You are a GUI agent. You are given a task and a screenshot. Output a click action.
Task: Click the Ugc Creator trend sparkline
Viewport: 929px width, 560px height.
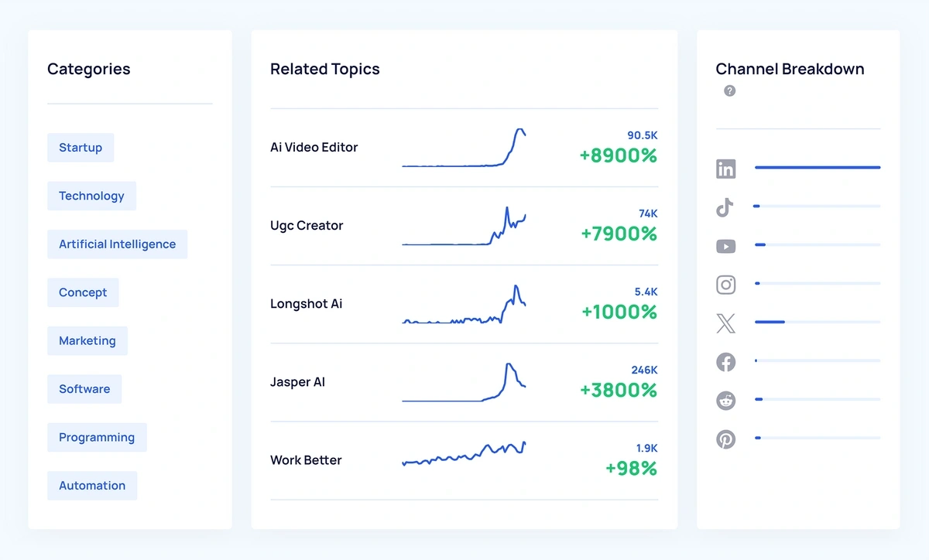point(464,226)
